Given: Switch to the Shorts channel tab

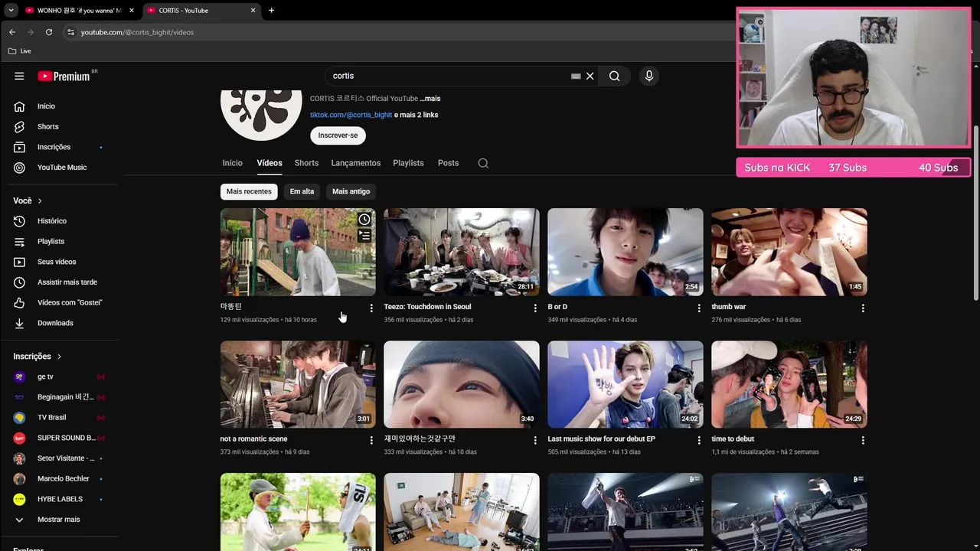Looking at the screenshot, I should [x=306, y=163].
